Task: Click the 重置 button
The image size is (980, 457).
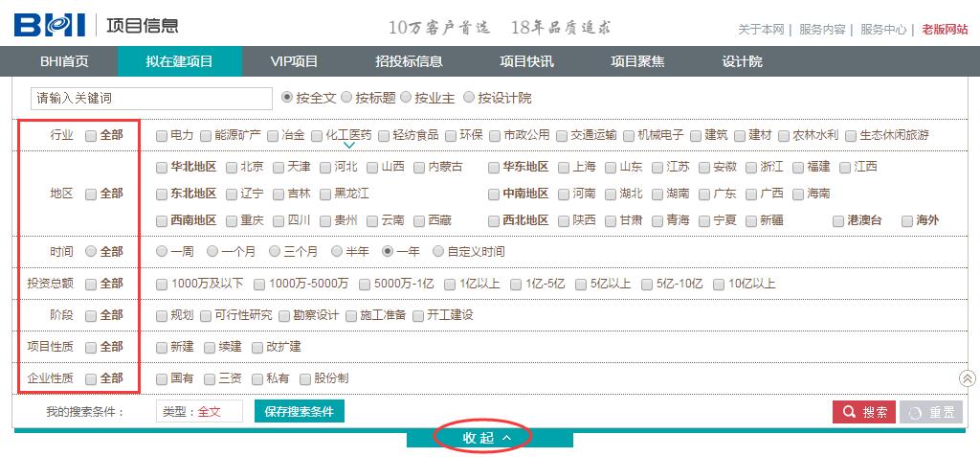Action: [931, 412]
